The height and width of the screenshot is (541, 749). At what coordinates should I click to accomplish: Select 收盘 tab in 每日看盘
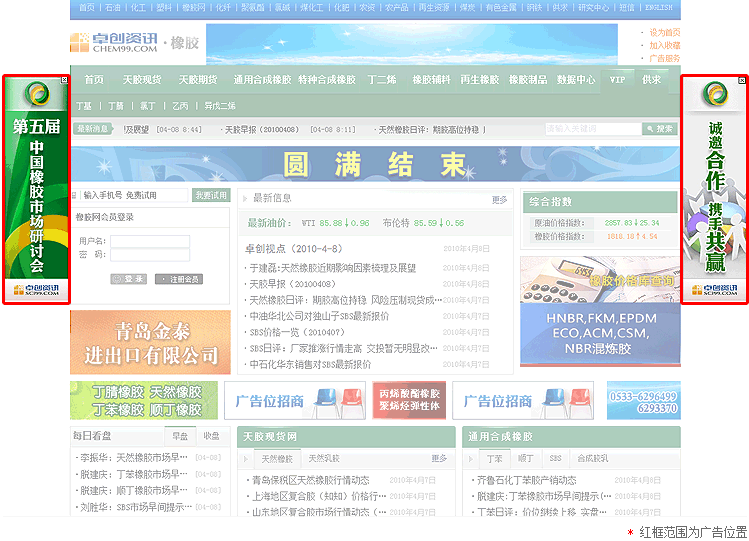pos(211,436)
